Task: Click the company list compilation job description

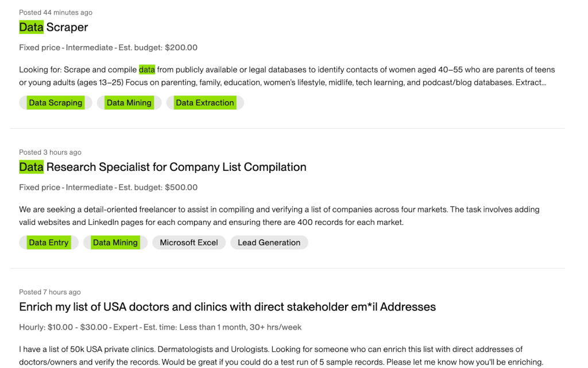Action: [x=279, y=216]
